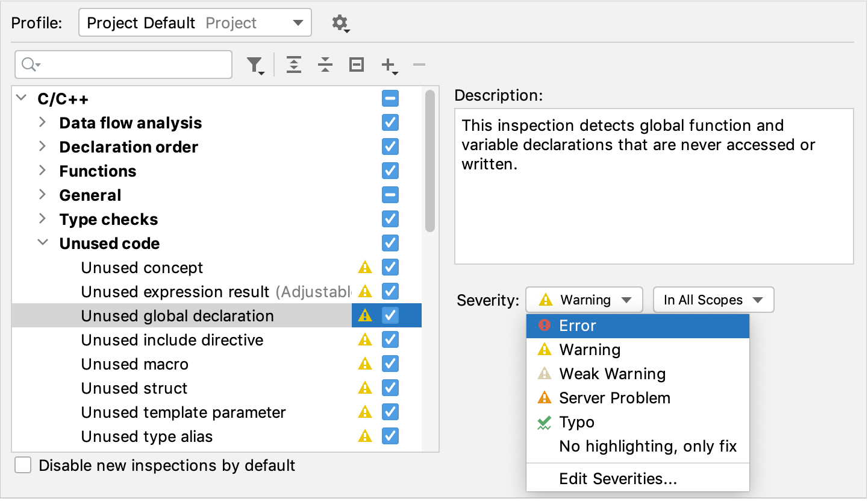Screen dimensions: 868x501
Task: Uncheck the Unused struct checkbox
Action: point(390,388)
